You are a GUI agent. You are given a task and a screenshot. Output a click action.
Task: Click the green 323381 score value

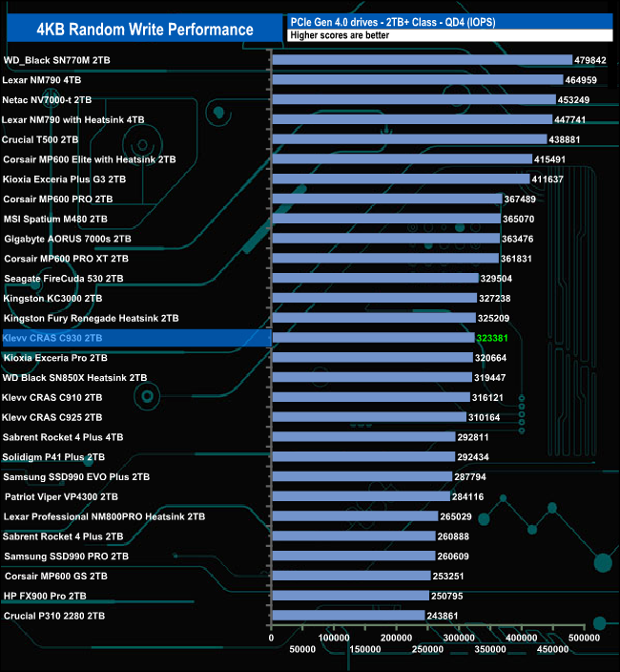click(x=492, y=338)
